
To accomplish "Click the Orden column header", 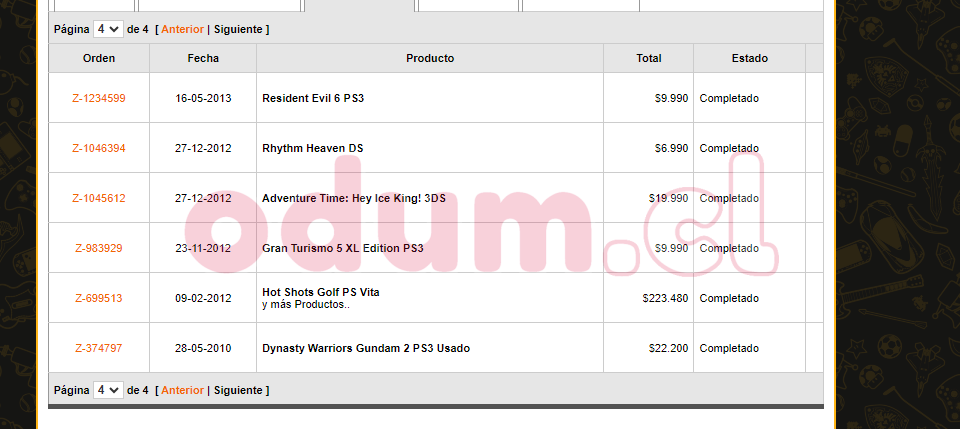I will 99,58.
